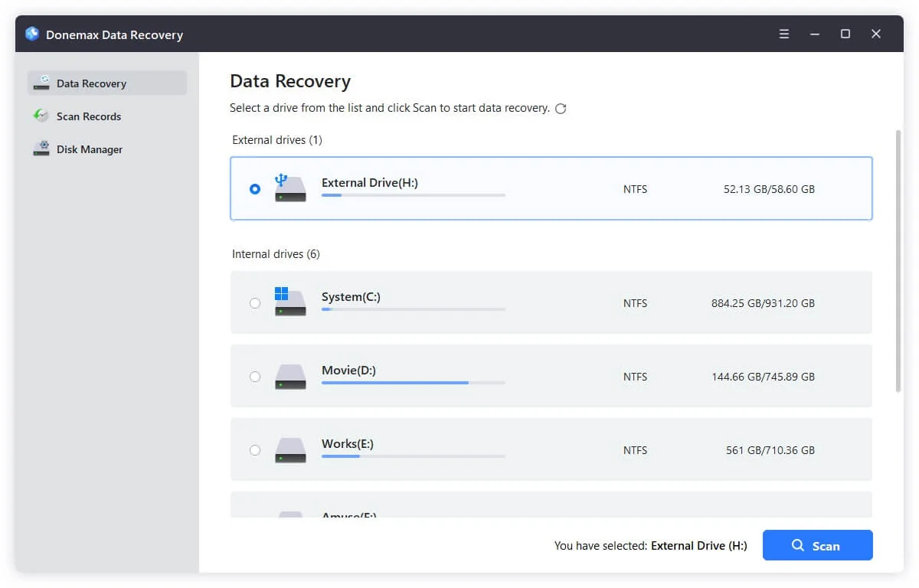919x588 pixels.
Task: Click the External Drive(H:) drive label
Action: pos(371,182)
